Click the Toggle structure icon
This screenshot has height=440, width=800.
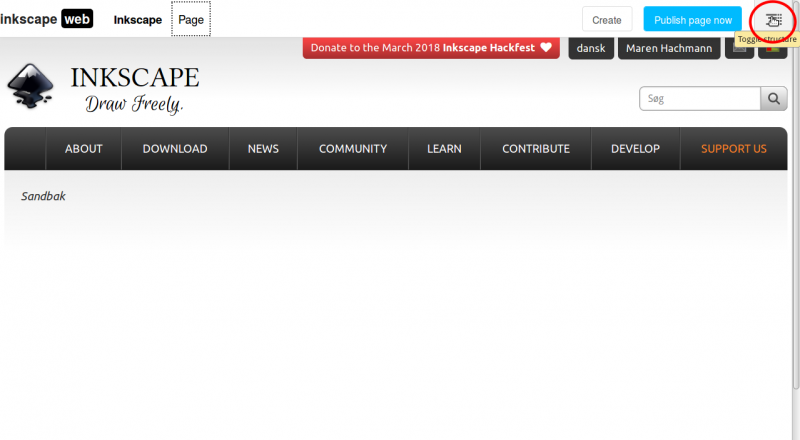[773, 20]
